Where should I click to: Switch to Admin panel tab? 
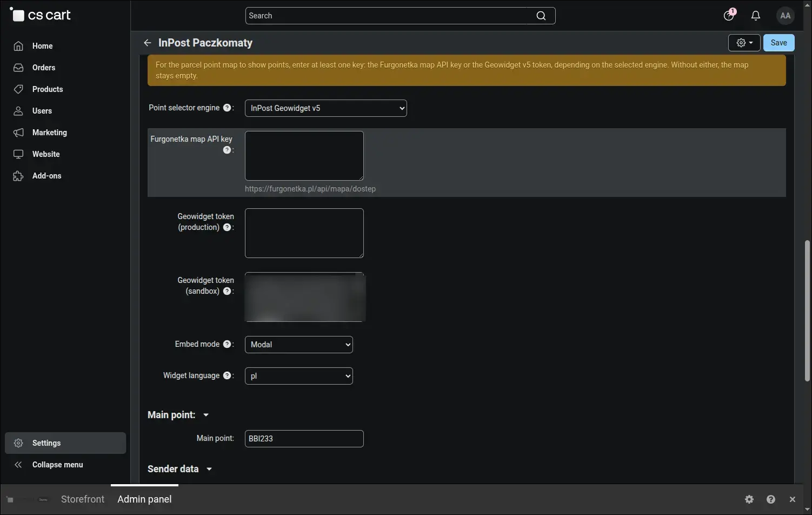pos(144,499)
